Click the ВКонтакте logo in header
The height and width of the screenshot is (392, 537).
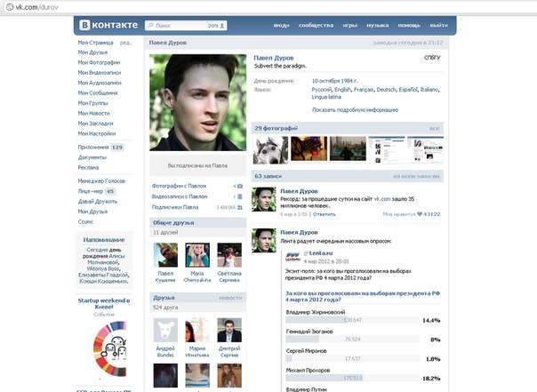coord(108,25)
